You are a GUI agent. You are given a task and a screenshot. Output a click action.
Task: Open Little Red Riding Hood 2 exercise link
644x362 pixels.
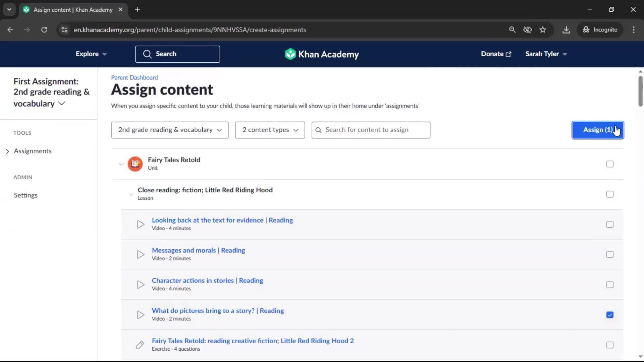[x=253, y=341]
